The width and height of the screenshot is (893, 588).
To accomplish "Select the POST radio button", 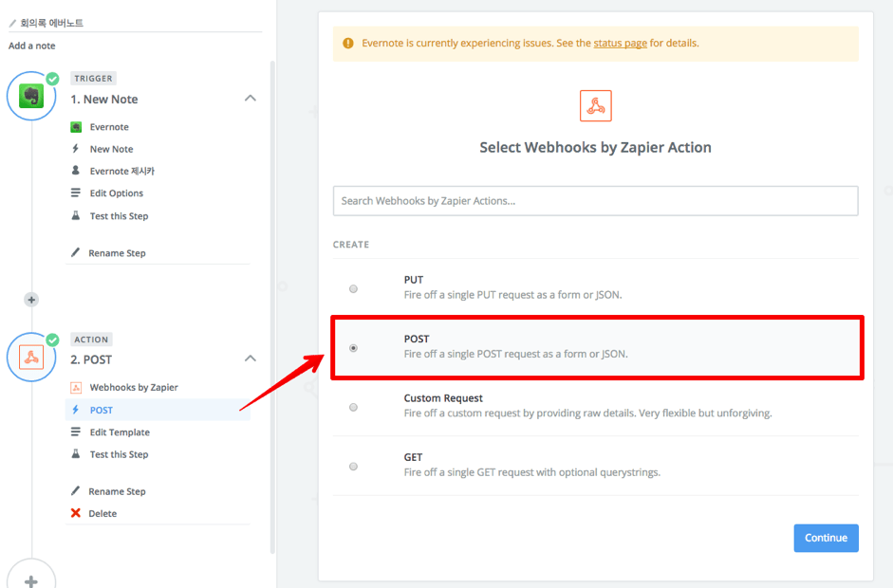I will [354, 348].
